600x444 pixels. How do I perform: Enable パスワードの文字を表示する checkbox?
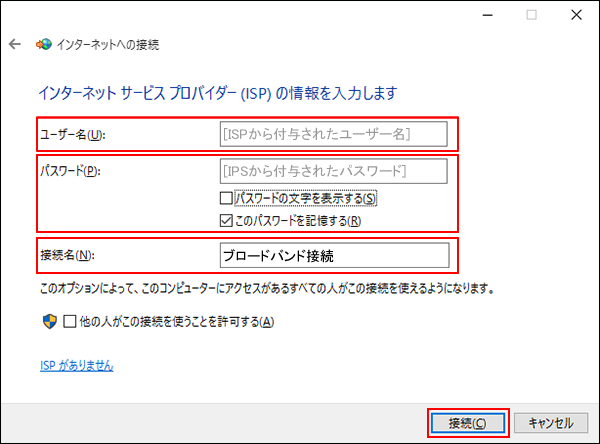(226, 198)
